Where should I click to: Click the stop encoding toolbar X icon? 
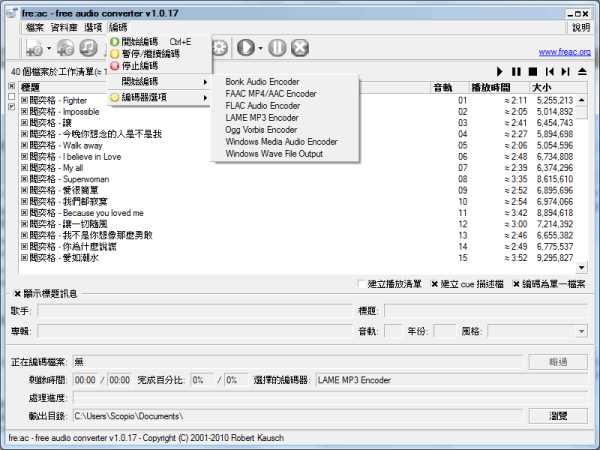tap(300, 48)
